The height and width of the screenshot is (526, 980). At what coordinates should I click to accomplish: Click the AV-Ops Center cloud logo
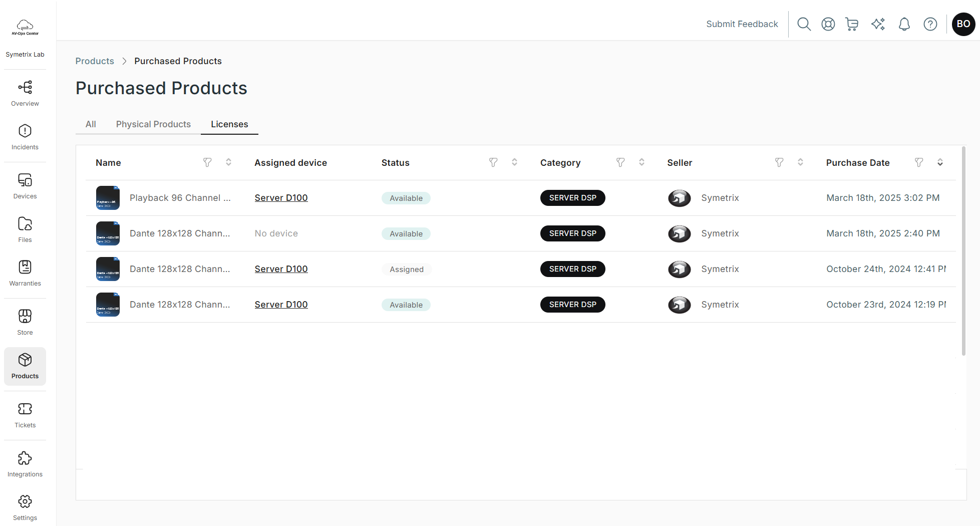click(x=25, y=27)
